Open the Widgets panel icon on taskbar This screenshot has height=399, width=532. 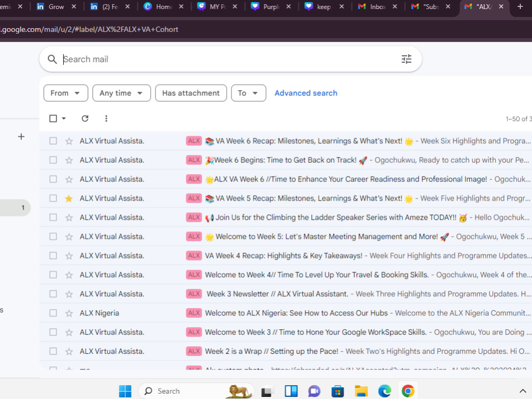[x=291, y=391]
